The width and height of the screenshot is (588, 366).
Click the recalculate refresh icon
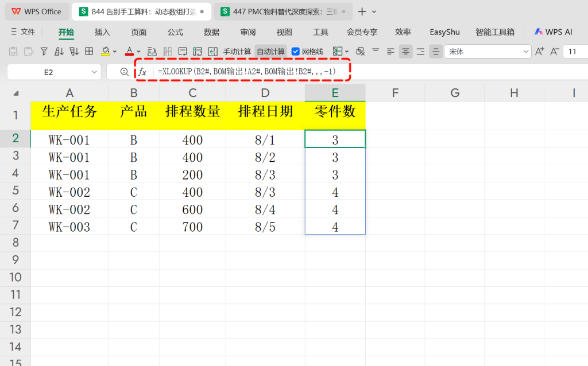click(x=198, y=51)
